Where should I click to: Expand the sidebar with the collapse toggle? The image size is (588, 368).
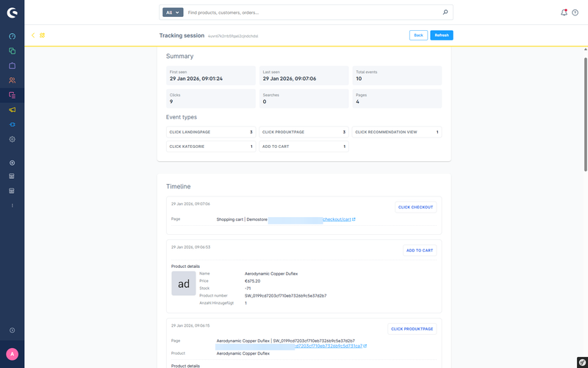click(12, 330)
